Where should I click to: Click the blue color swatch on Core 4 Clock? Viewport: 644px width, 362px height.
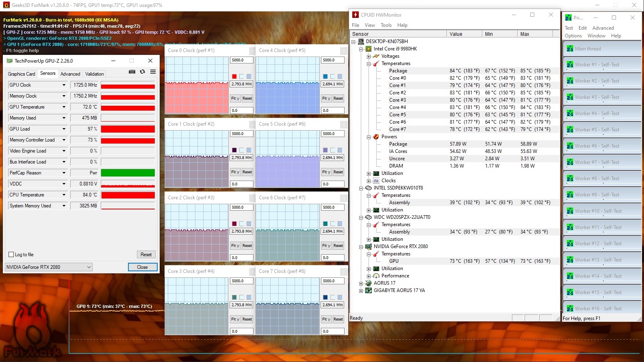click(x=325, y=76)
